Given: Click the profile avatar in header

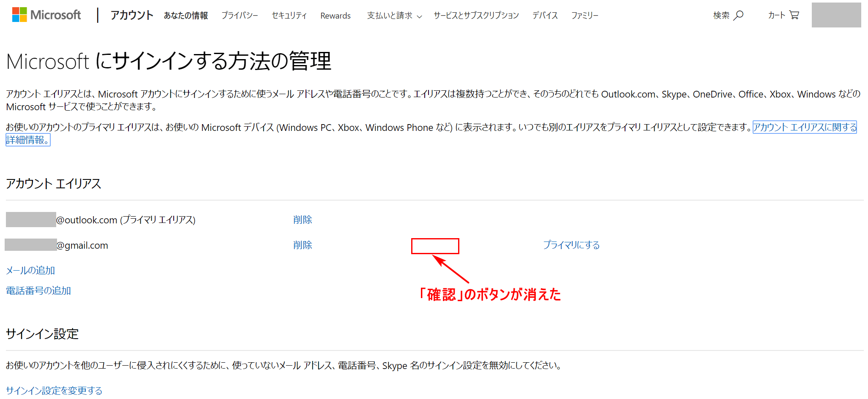Looking at the screenshot, I should point(836,15).
